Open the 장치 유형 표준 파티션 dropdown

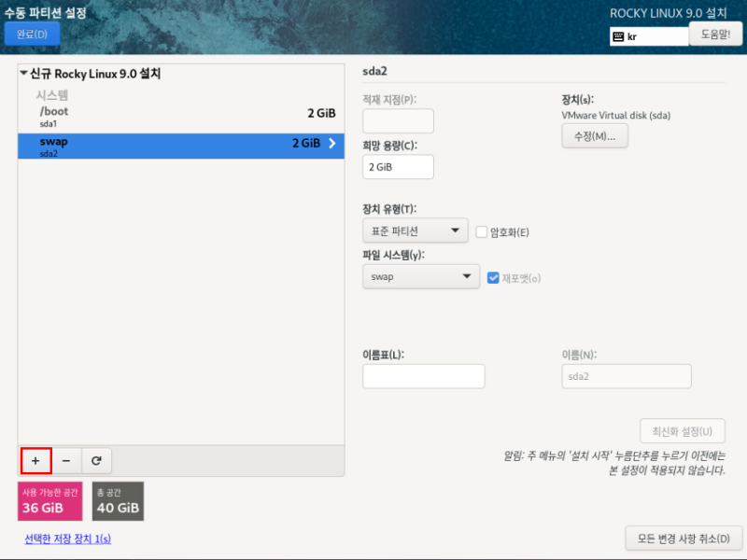pos(415,231)
